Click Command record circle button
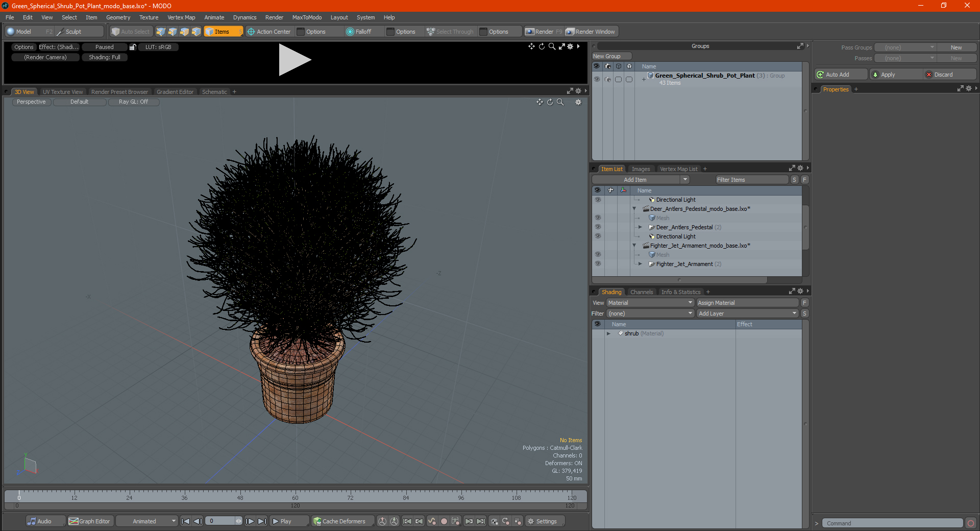This screenshot has height=531, width=980. click(971, 523)
